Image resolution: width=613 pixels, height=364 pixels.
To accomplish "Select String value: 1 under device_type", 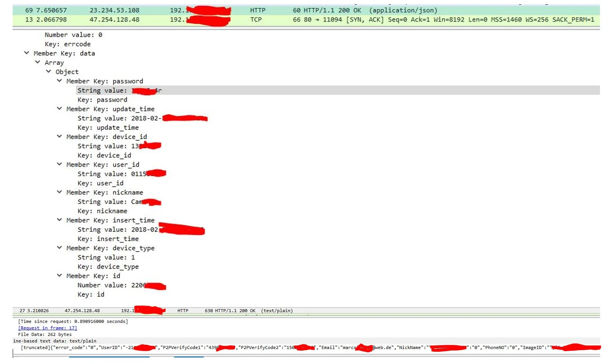I will pos(106,257).
